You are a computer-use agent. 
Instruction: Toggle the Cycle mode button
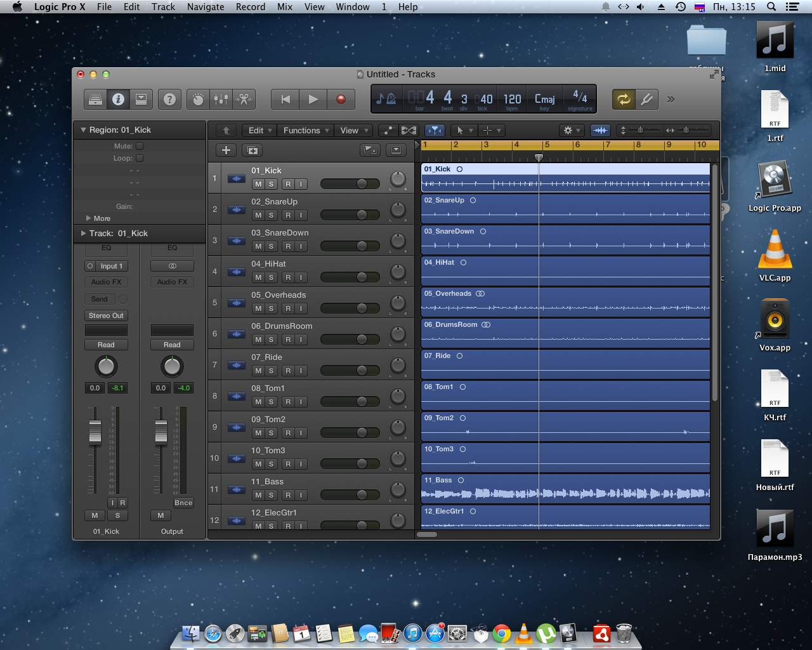pos(624,99)
